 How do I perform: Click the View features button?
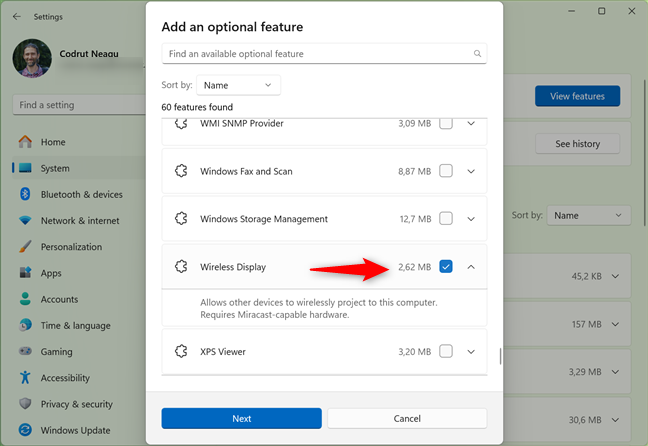577,96
